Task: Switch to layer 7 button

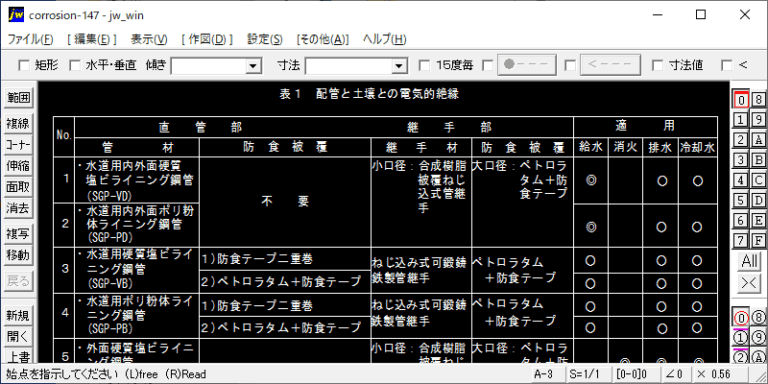Action: (741, 240)
